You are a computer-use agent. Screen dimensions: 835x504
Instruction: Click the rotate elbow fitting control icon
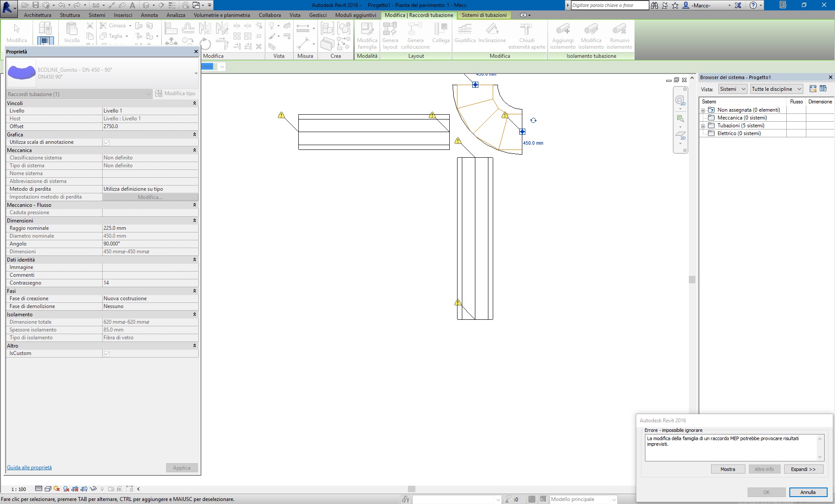tap(533, 120)
